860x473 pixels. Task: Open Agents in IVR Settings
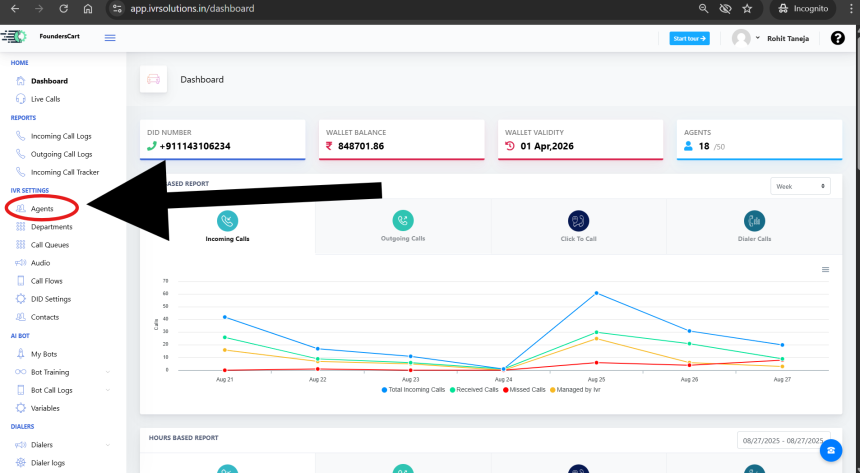coord(42,208)
